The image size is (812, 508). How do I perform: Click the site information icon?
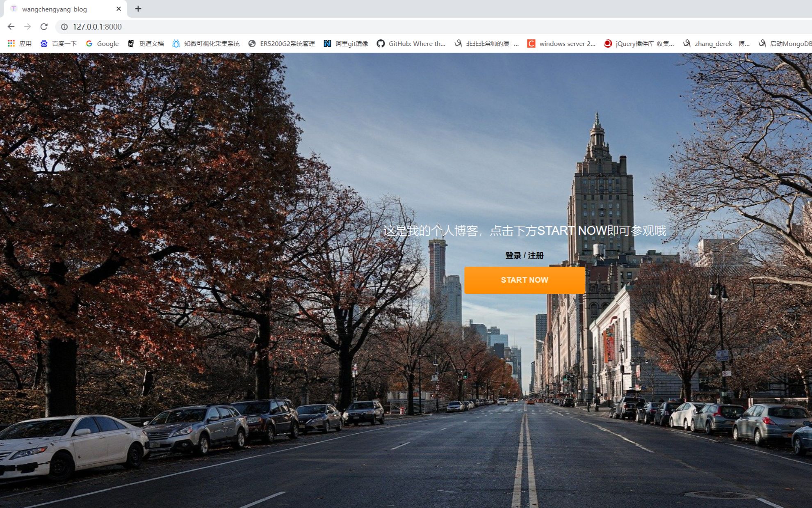point(64,27)
